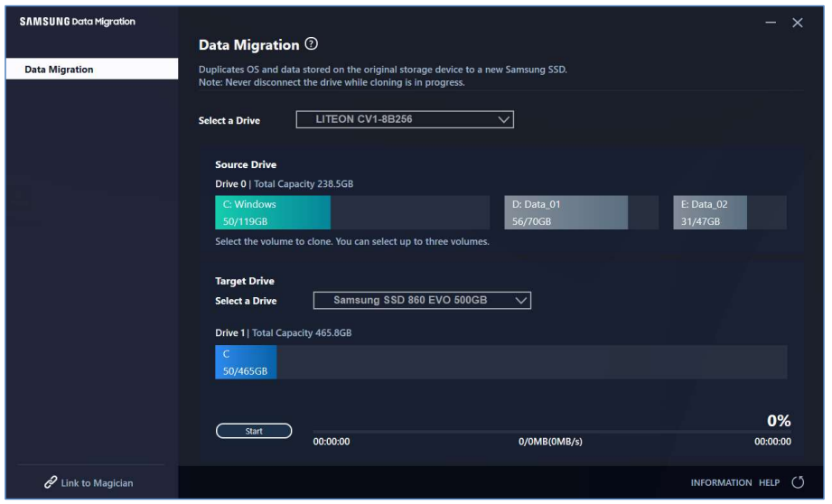Screen dimensions: 832x504
Task: Click the Start button
Action: tap(254, 431)
